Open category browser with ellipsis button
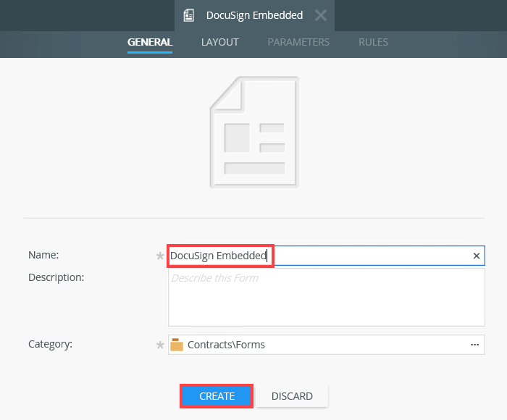507x420 pixels. [x=474, y=345]
